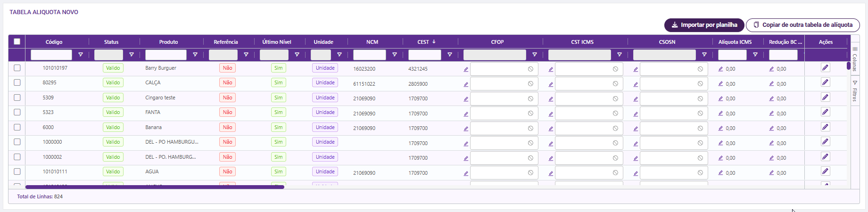Screen dimensions: 868x212
Task: Click the CFOP pencil icon for FANTA
Action: pyautogui.click(x=466, y=114)
